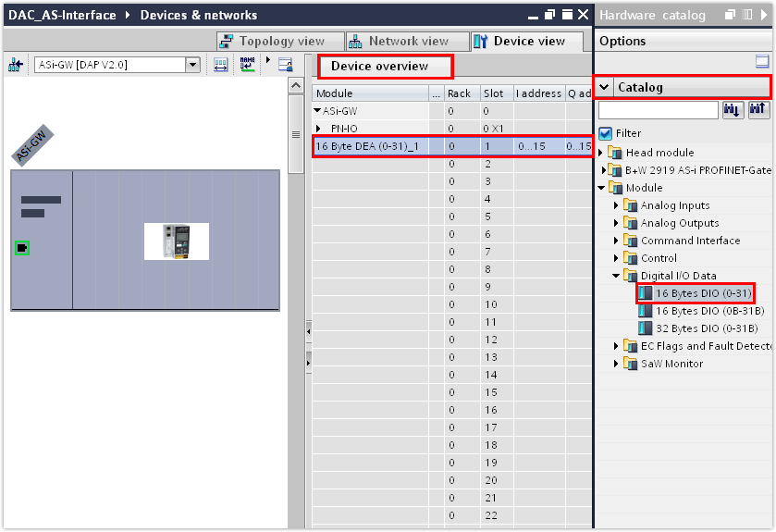Collapse the Digital I/O Data folder
The height and width of the screenshot is (532, 776).
tap(617, 276)
